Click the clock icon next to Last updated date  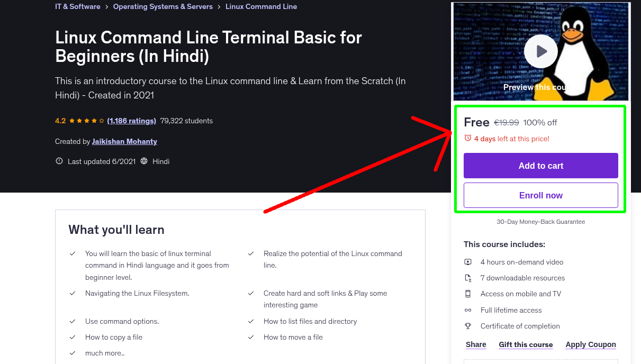[59, 161]
